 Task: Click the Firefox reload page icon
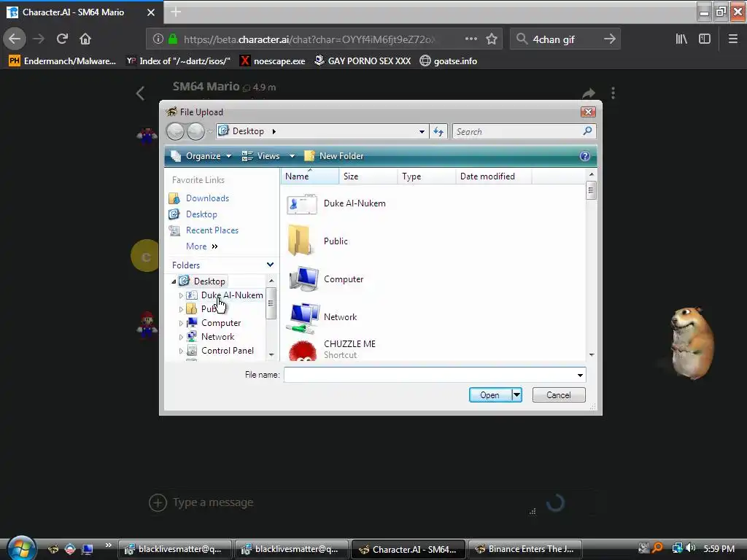coord(62,39)
